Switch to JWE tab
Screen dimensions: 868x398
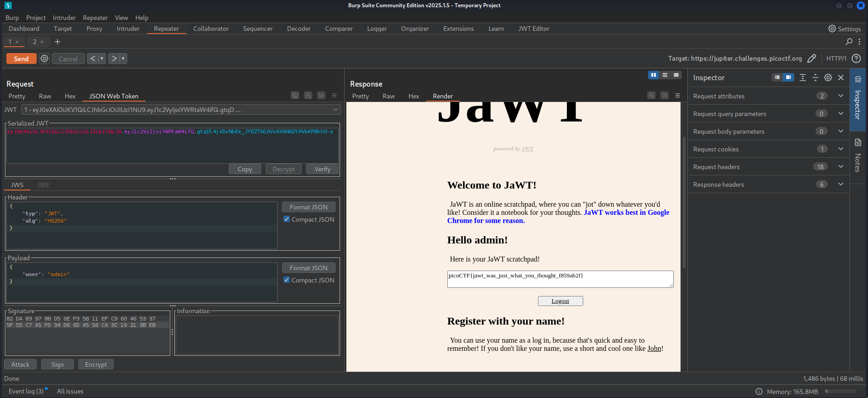click(x=43, y=185)
